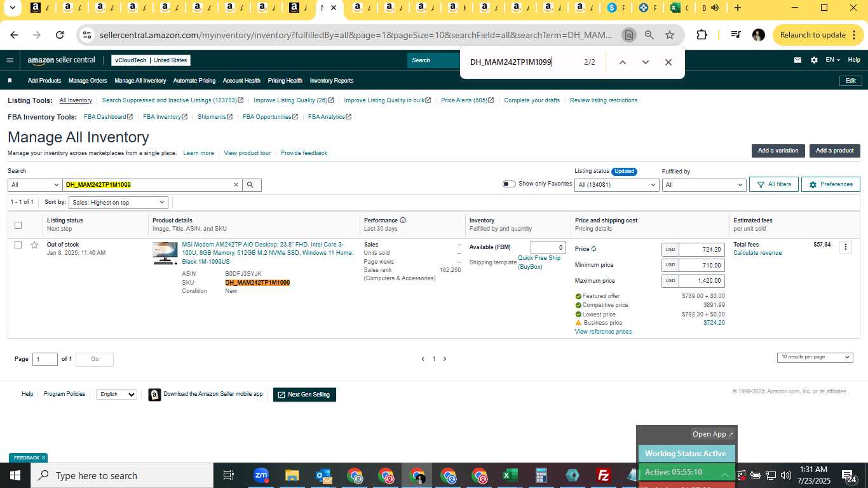Open browser extensions puzzle icon

(x=702, y=35)
